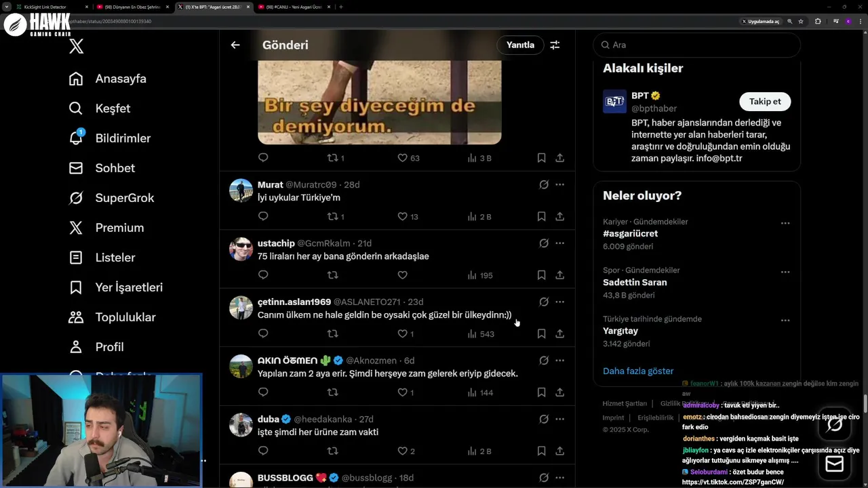Image resolution: width=868 pixels, height=488 pixels.
Task: Repost AKIN ÖĞMEN's reply
Action: pos(333,392)
